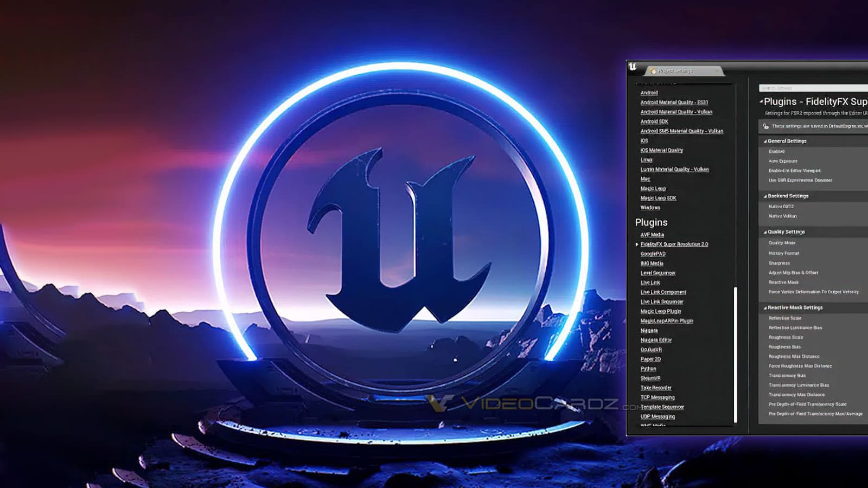Open the Mac platform settings
The height and width of the screenshot is (488, 868).
point(645,179)
